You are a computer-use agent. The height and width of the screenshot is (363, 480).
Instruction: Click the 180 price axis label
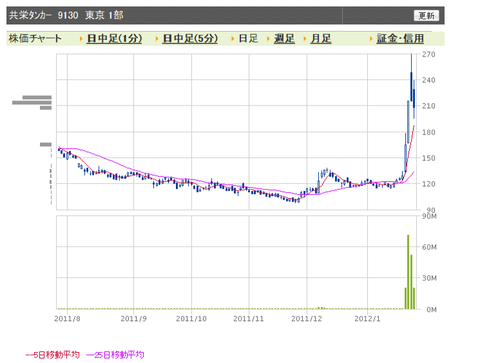point(429,132)
